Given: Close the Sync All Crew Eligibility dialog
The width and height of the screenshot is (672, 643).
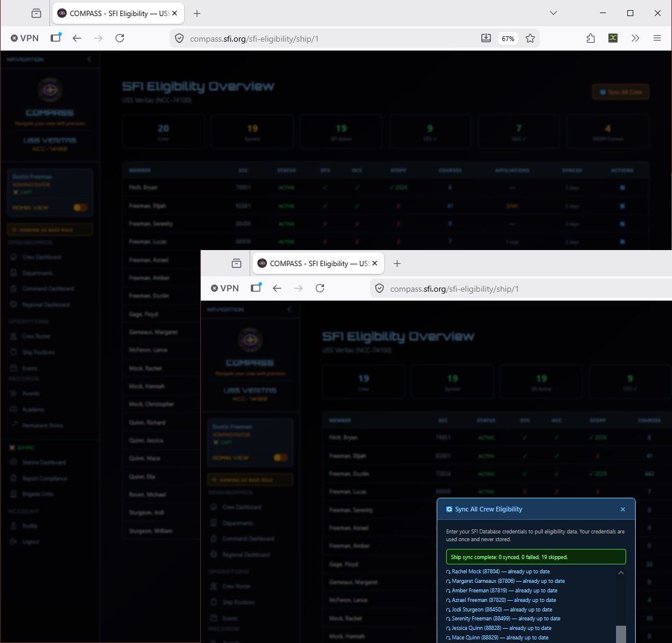Looking at the screenshot, I should click(623, 510).
